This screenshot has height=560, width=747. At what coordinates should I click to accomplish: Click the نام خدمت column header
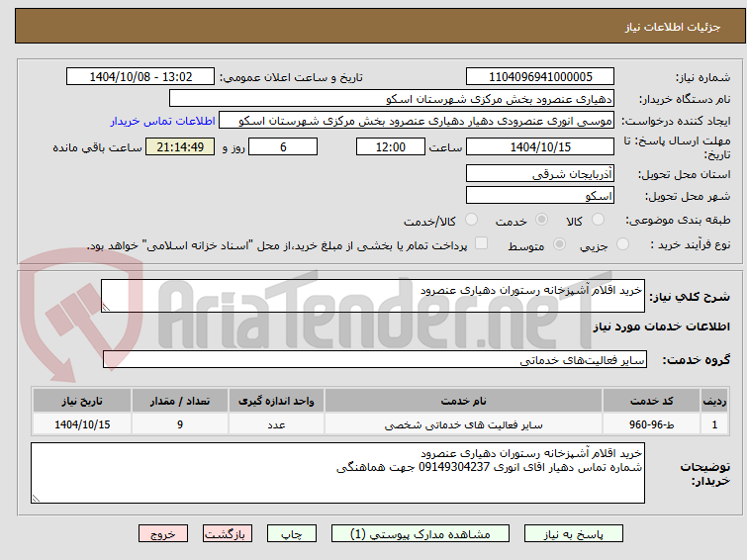coord(464,401)
